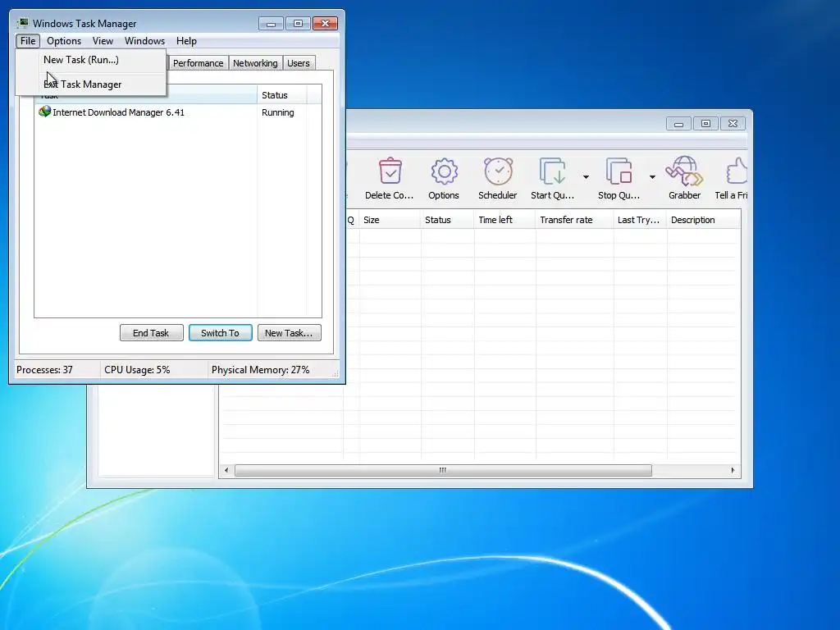Click the Delete Completed trash icon in IDM
Image resolution: width=840 pixels, height=630 pixels.
[390, 171]
